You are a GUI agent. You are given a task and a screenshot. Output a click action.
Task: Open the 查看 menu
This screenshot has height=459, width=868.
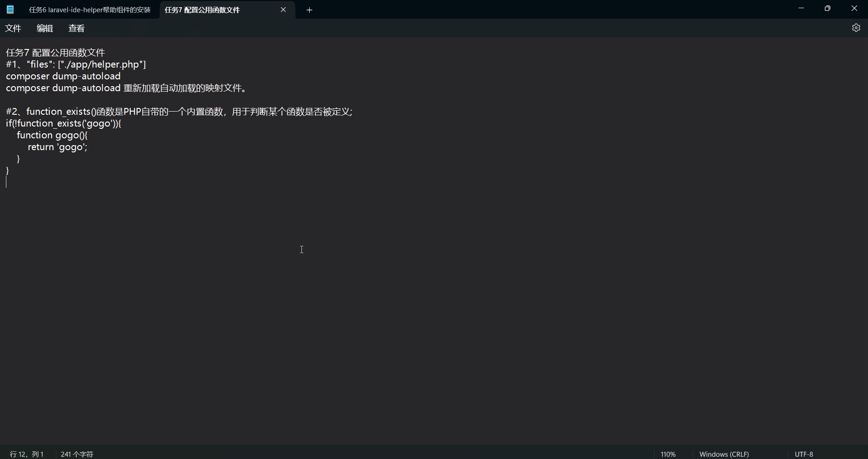(76, 28)
